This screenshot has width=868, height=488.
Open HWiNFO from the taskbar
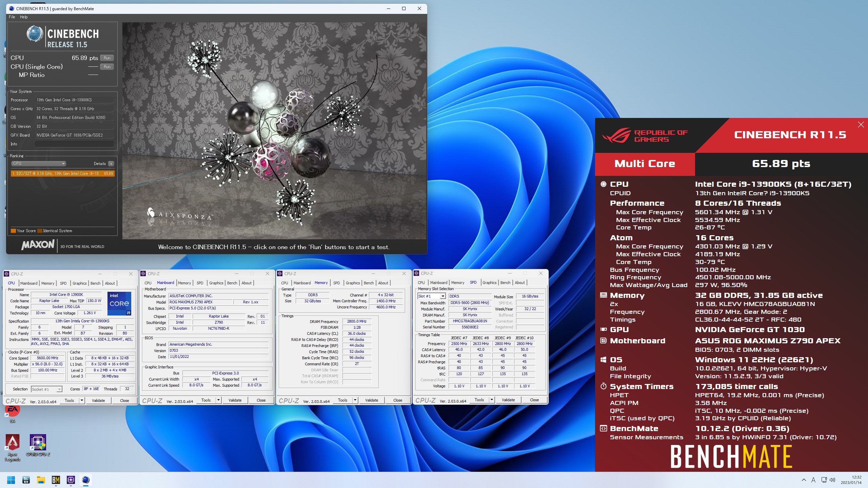tap(26, 480)
